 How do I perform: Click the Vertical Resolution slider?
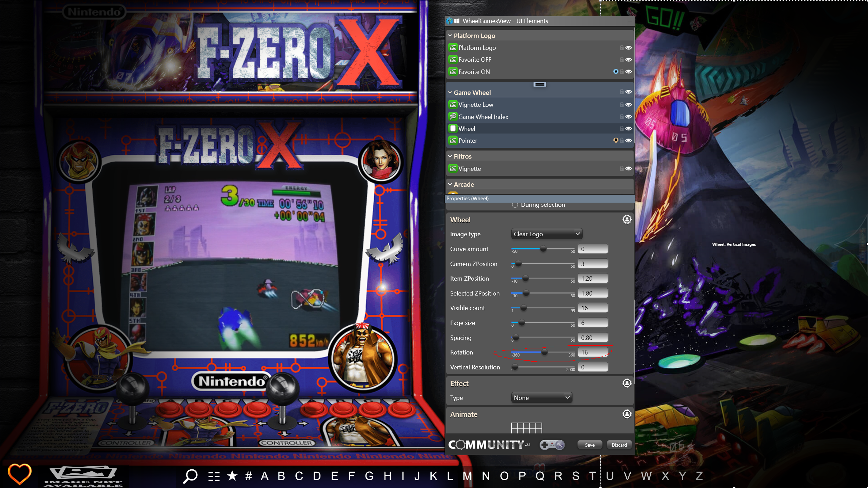point(543,367)
